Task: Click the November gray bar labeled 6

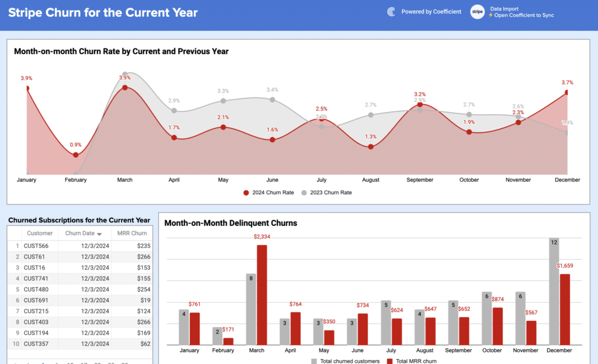Action: [520, 318]
